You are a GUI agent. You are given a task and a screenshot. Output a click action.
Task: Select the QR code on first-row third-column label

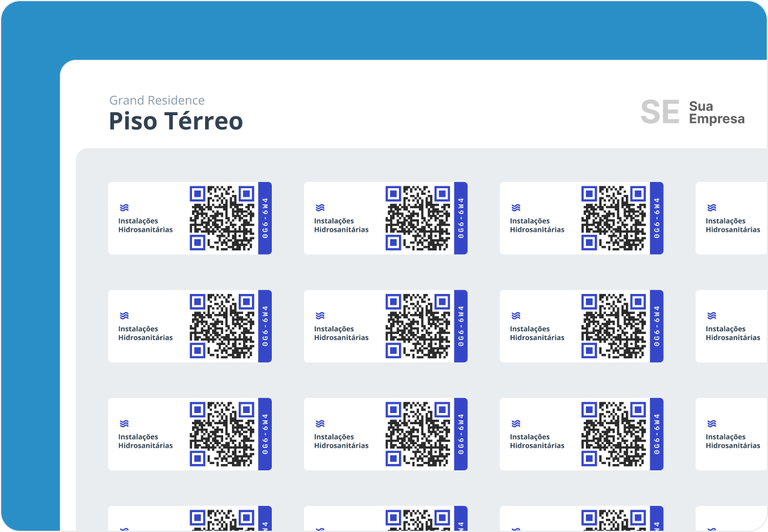click(613, 218)
